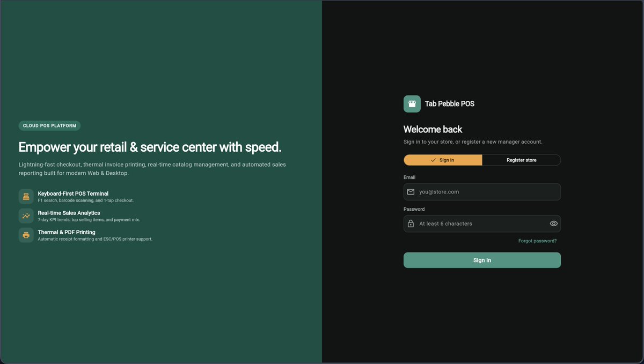Click the checkmark on the Sign in tab
This screenshot has width=644, height=364.
point(434,160)
